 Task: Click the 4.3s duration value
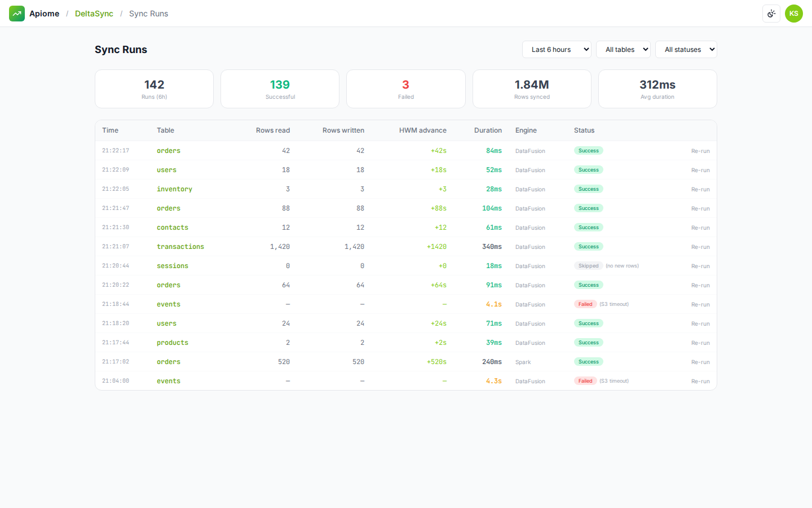pos(494,381)
